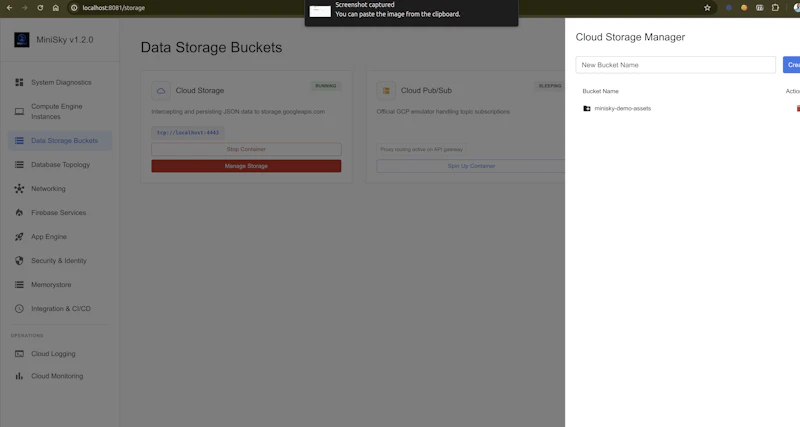Screen dimensions: 800x427
Task: Open Database Topology in the sidebar
Action: 60,164
